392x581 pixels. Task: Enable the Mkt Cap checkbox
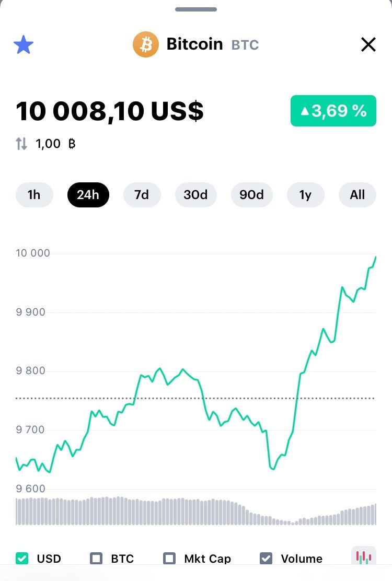coord(170,558)
